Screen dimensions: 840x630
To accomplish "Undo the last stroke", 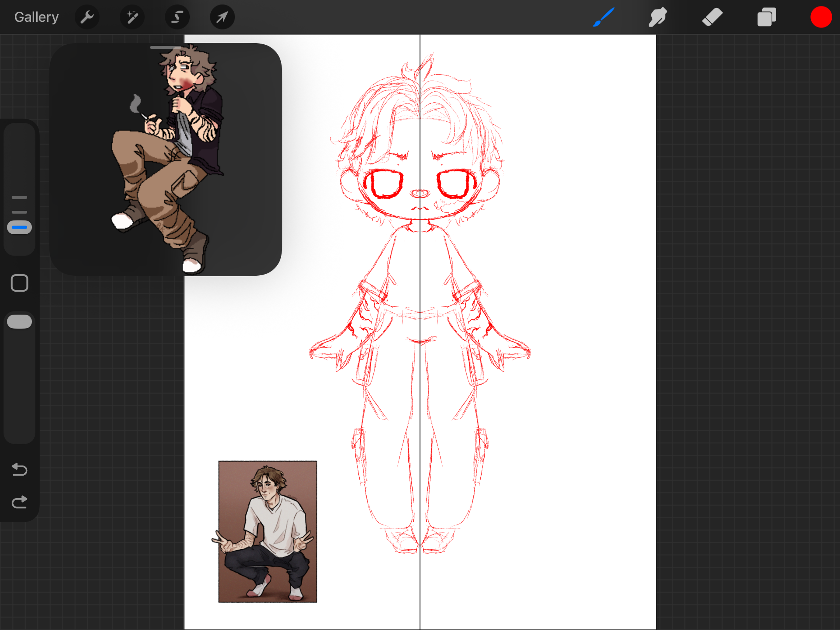I will click(x=19, y=469).
